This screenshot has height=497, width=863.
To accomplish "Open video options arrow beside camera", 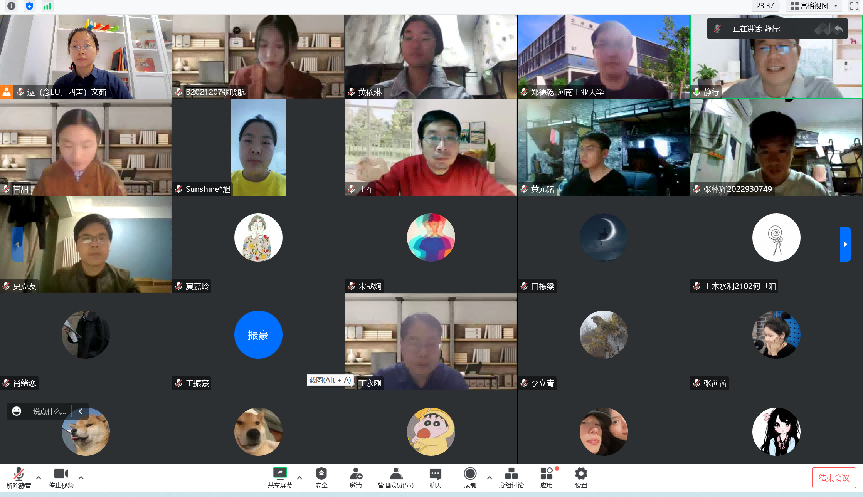I will click(81, 478).
